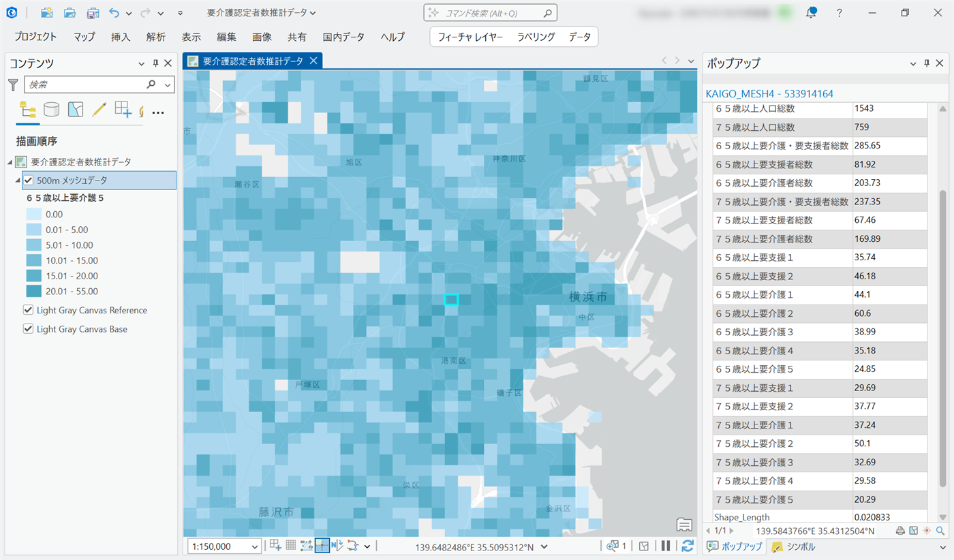Open the map scale 1:150,000 dropdown
954x560 pixels.
point(255,546)
